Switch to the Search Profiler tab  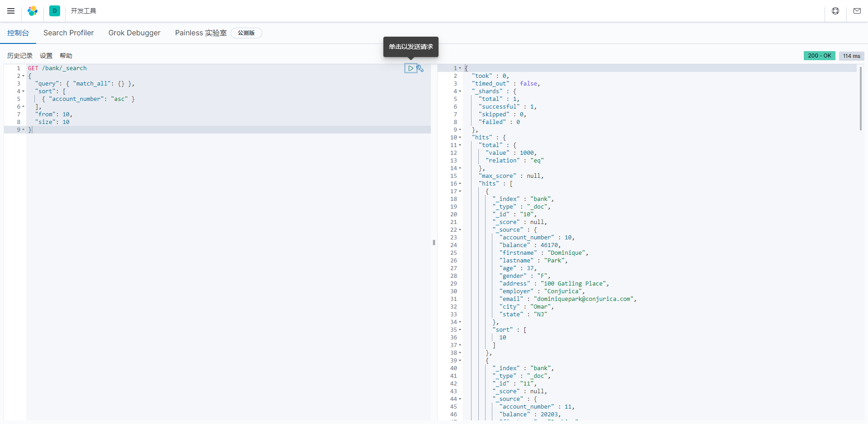point(68,33)
